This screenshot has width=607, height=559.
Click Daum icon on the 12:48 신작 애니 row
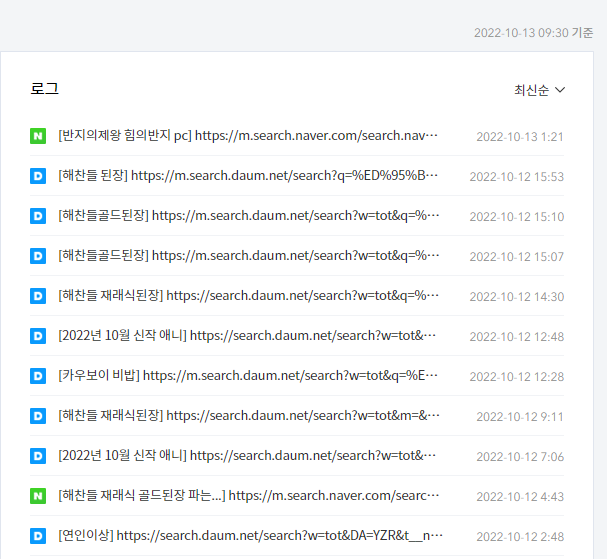(x=38, y=336)
